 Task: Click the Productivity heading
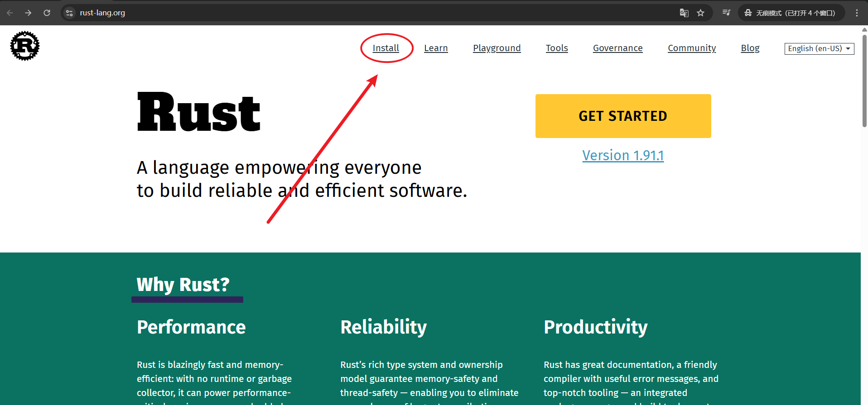coord(596,327)
